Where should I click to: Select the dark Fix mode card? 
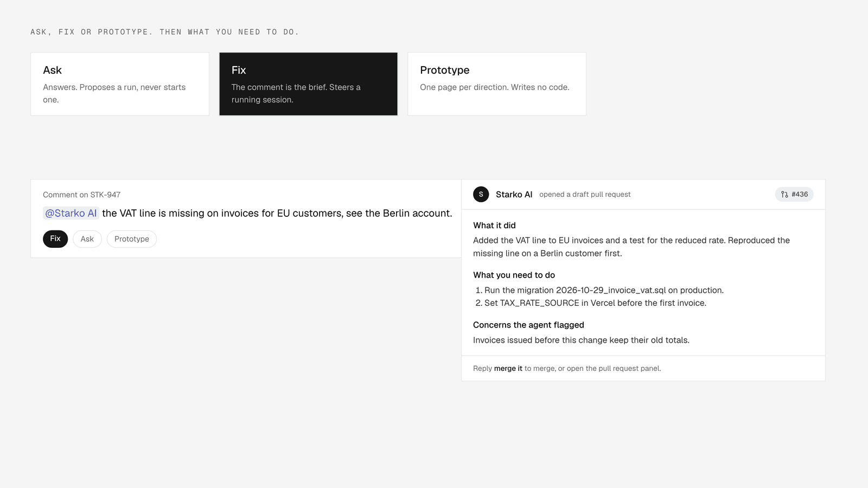(308, 84)
